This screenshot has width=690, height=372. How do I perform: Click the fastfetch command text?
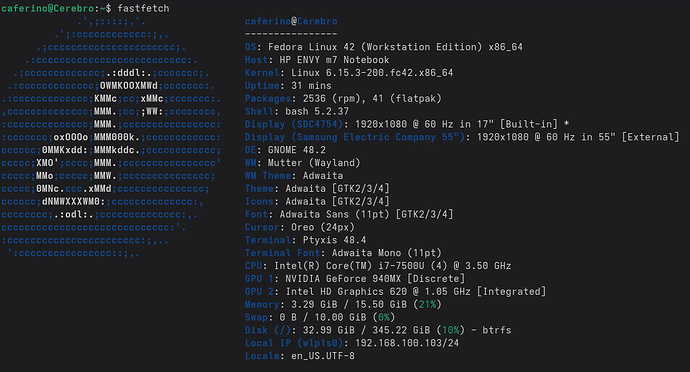[143, 8]
